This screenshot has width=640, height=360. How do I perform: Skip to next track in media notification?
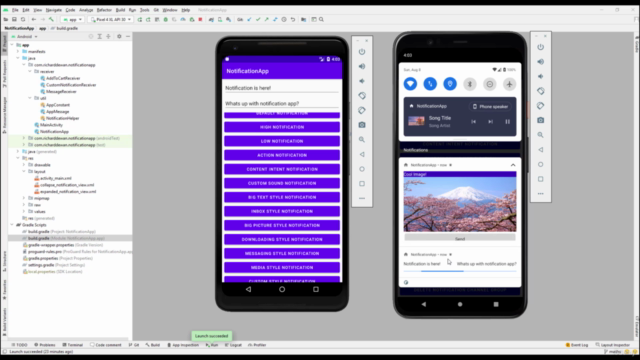490,122
